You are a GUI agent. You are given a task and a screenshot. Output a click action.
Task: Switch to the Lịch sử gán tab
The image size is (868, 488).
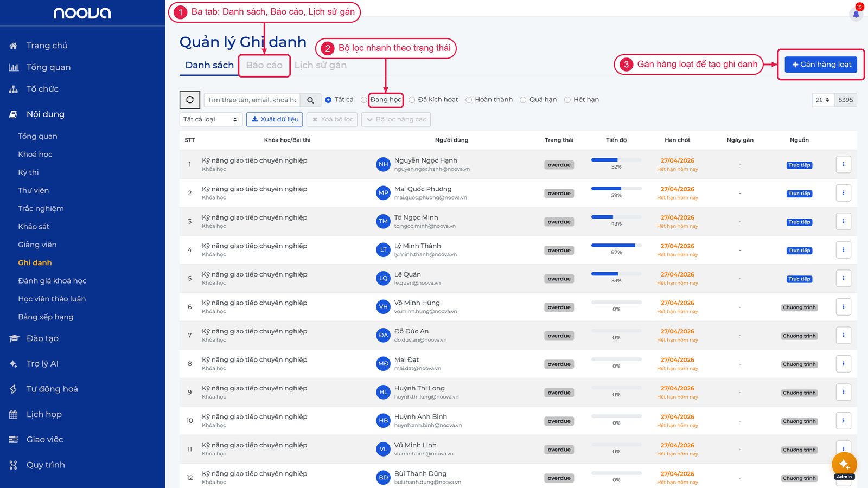321,65
